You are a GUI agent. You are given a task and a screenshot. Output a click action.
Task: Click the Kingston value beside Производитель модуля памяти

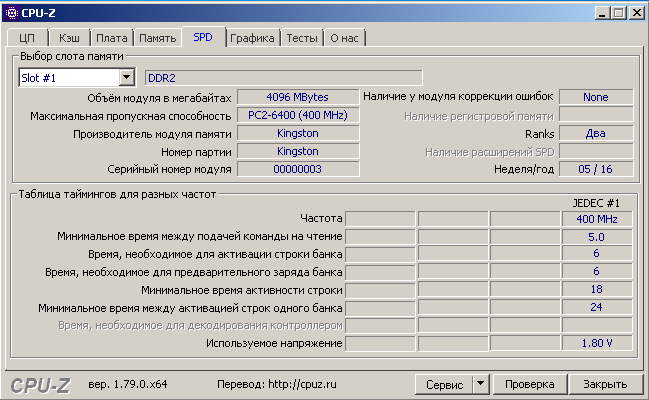(298, 133)
